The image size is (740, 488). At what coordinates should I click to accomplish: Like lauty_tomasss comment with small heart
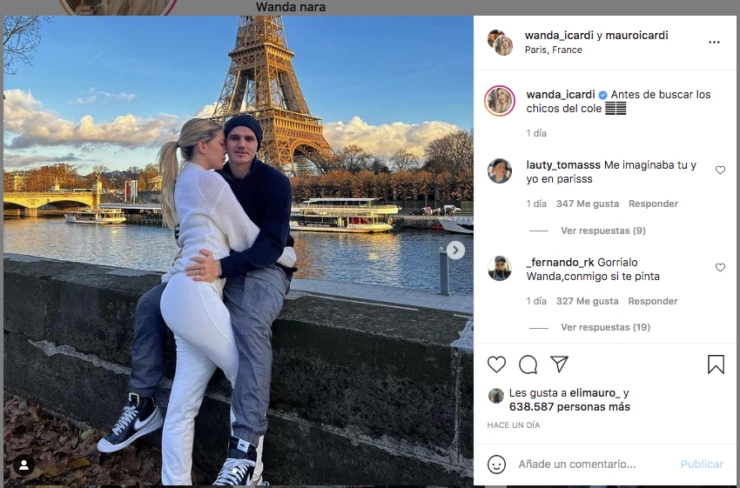coord(720,170)
